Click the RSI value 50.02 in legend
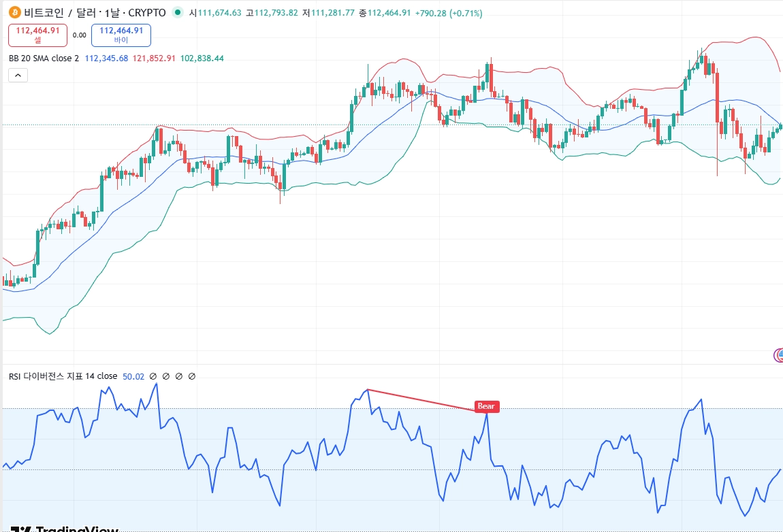This screenshot has height=532, width=783. (x=133, y=376)
